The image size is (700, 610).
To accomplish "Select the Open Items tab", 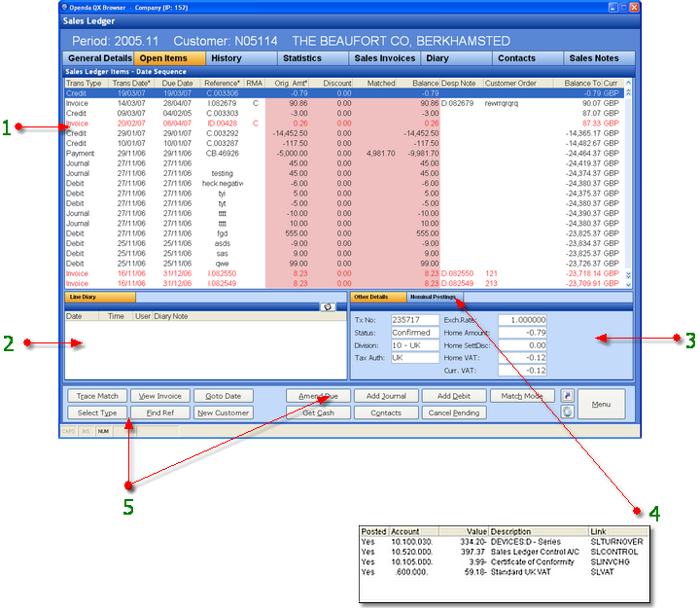I will click(x=169, y=58).
